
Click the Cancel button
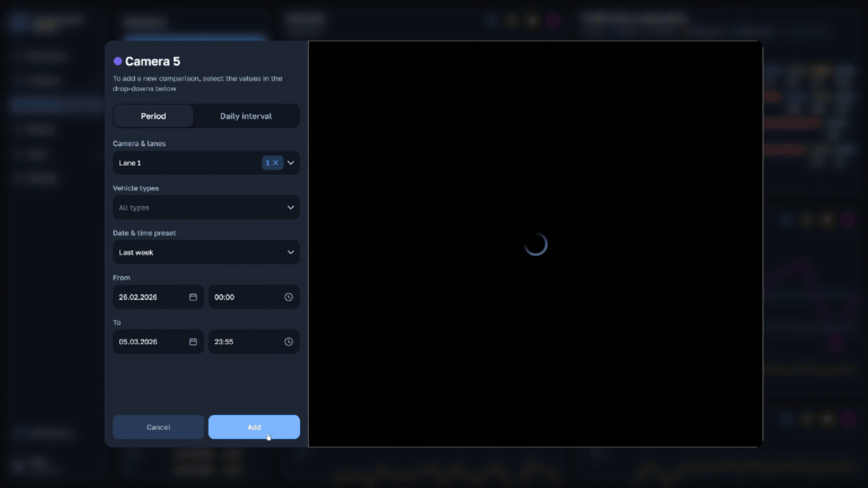point(158,427)
